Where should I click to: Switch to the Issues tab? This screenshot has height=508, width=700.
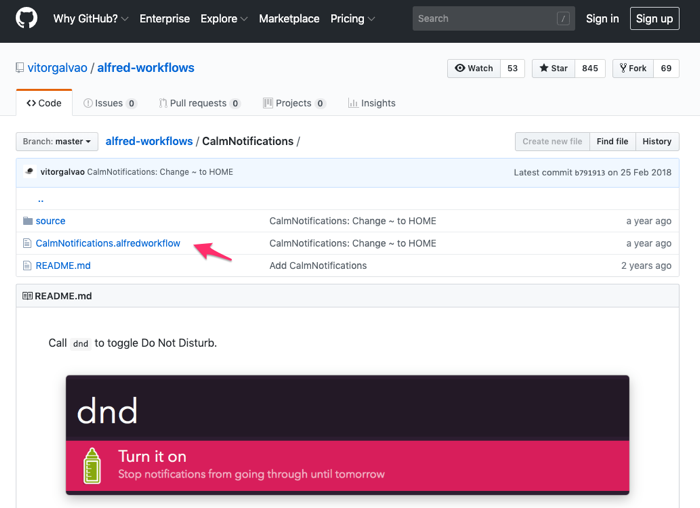(109, 103)
